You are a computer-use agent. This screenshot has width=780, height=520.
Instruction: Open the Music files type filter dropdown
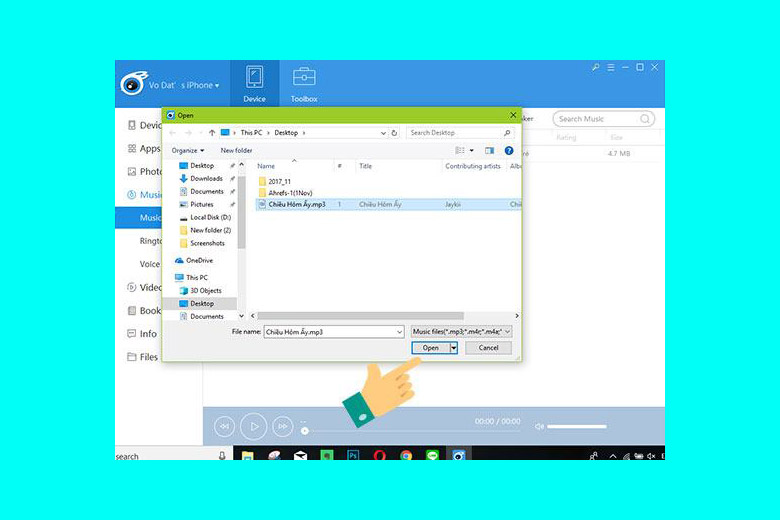462,331
